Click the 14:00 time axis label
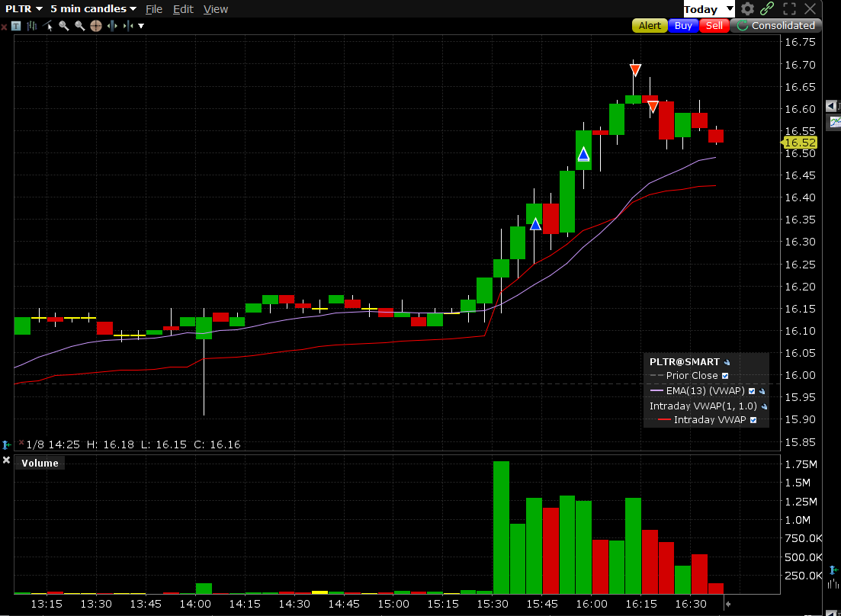841x616 pixels. coord(195,605)
